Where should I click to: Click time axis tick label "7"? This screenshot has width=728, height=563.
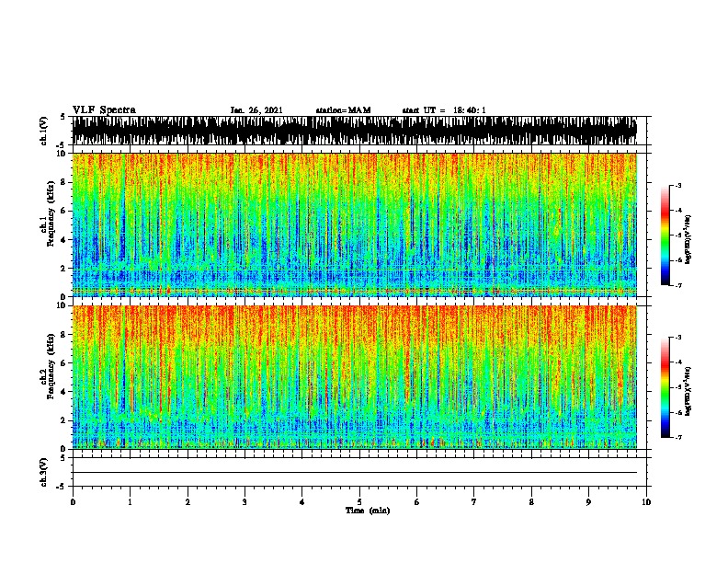[x=474, y=502]
